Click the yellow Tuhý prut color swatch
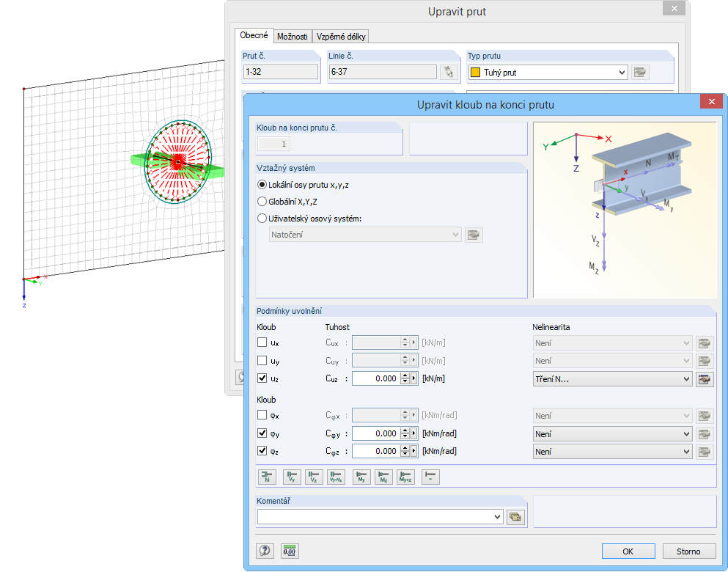 [x=475, y=73]
